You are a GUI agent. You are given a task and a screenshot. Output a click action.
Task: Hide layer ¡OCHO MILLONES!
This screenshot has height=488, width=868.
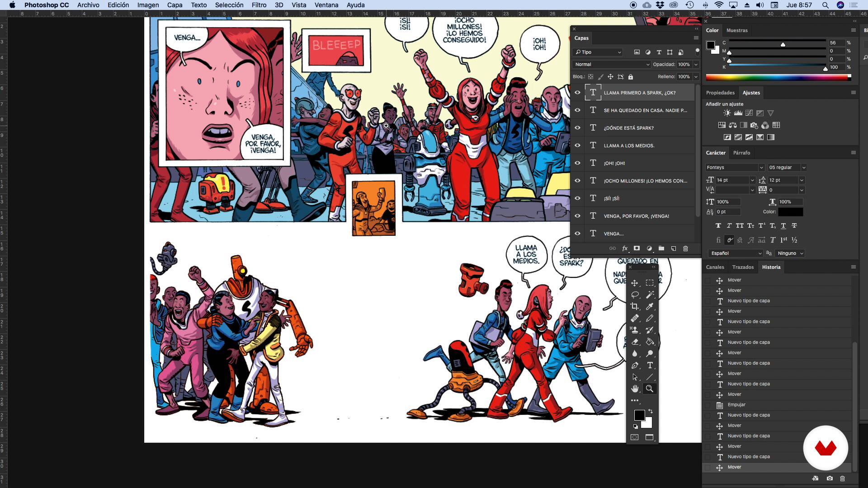tap(577, 181)
